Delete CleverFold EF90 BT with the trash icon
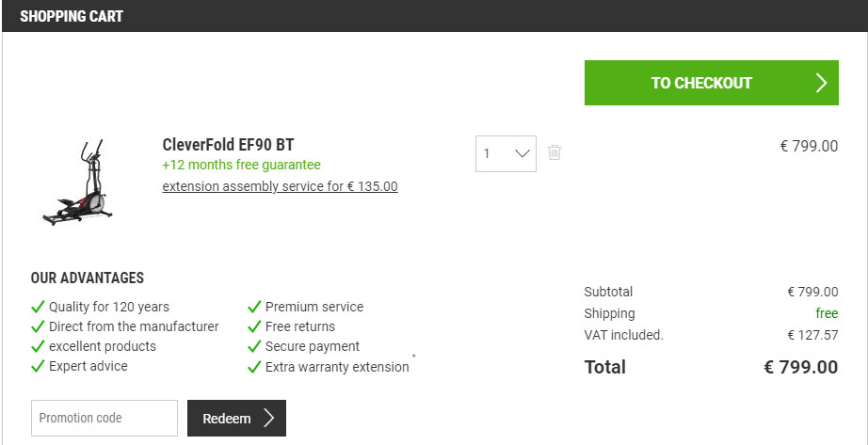 pyautogui.click(x=555, y=152)
